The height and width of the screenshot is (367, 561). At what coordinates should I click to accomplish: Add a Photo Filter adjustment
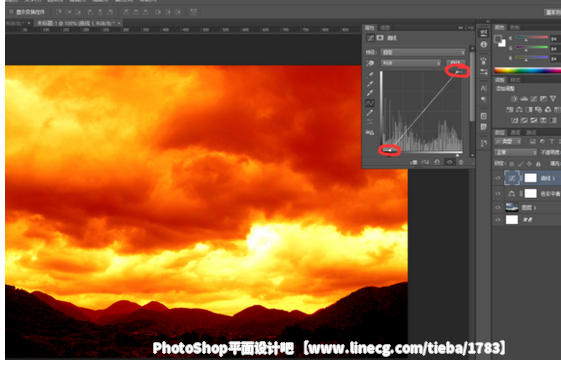click(x=538, y=109)
